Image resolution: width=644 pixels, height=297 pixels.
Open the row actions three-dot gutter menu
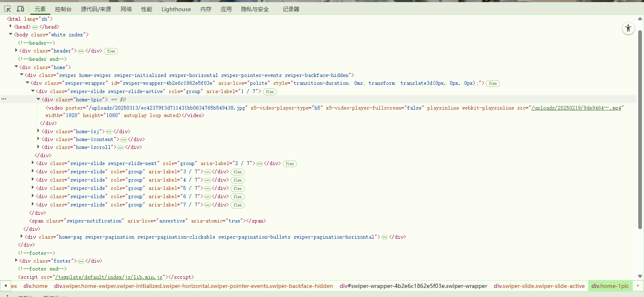[4, 99]
